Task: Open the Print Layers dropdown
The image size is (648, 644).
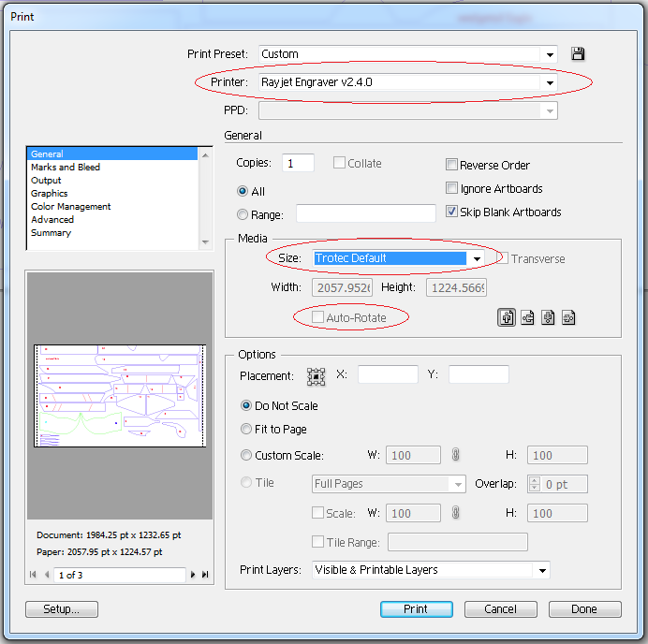Action: pyautogui.click(x=541, y=570)
